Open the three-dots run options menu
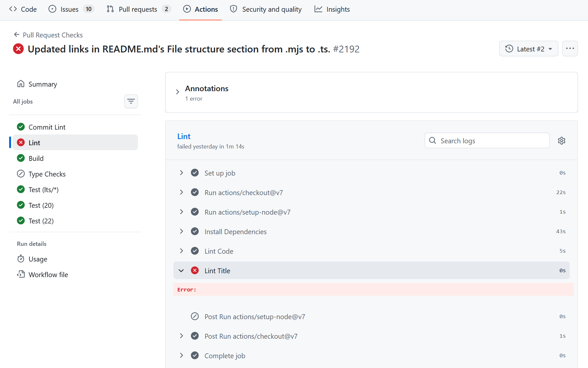 tap(570, 49)
